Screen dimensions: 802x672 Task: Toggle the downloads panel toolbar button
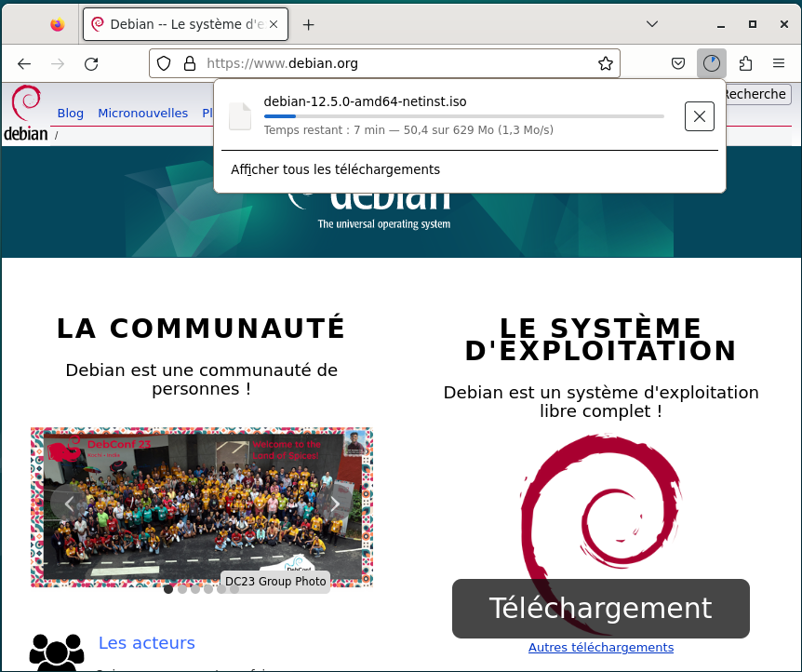click(712, 63)
